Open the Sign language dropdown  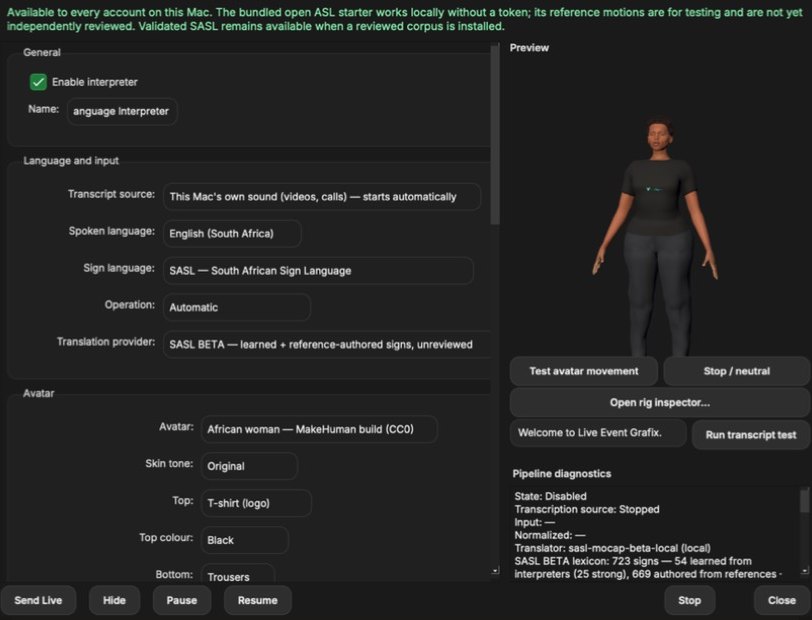pyautogui.click(x=318, y=270)
